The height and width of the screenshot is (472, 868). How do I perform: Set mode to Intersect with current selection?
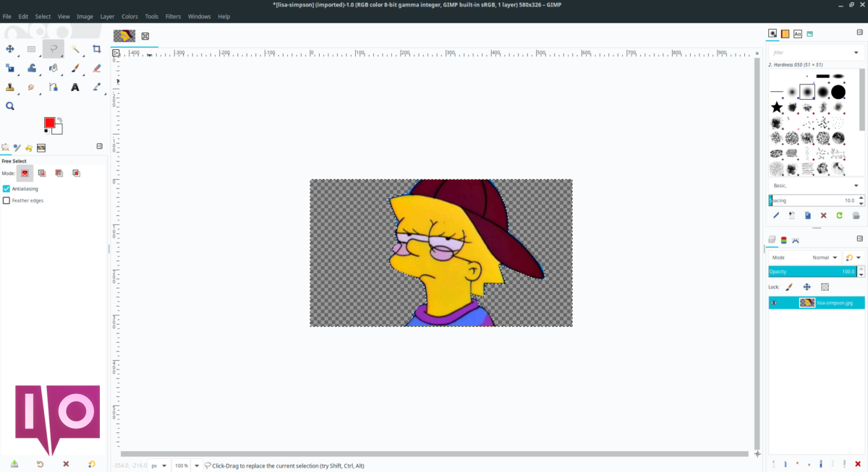coord(76,173)
